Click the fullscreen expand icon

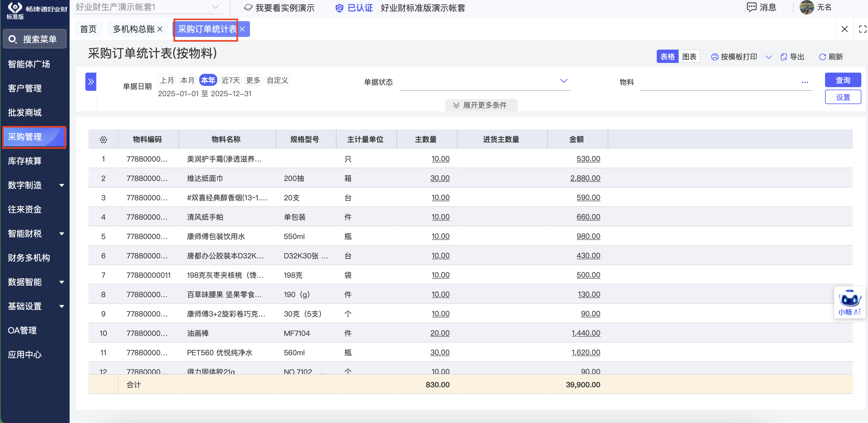(862, 29)
